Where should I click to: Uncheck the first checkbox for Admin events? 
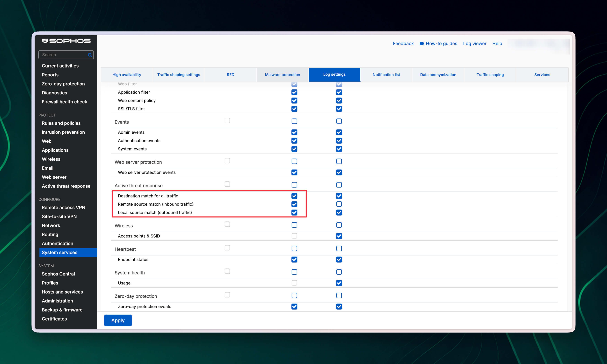(294, 132)
